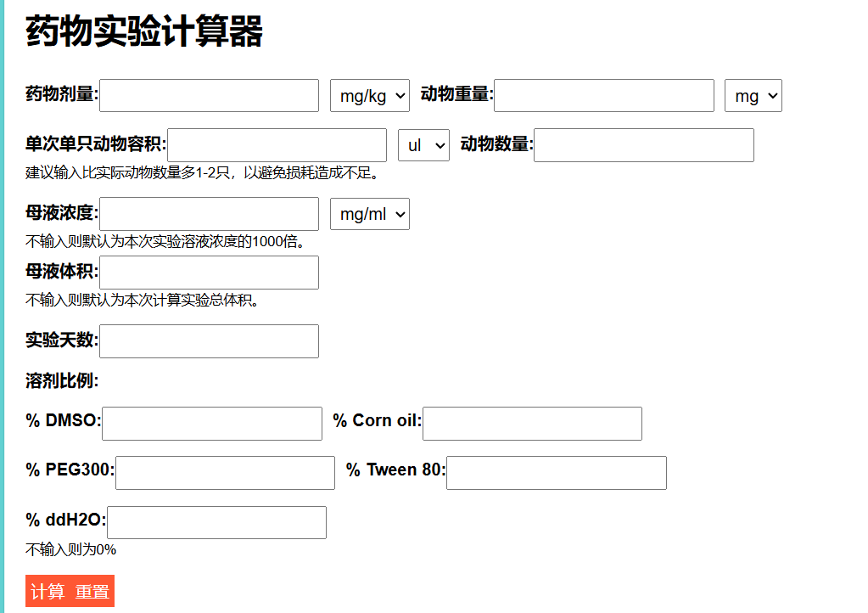Viewport: 868px width, 613px height.
Task: Click the 药物实验计算器 page heading
Action: coord(144,32)
